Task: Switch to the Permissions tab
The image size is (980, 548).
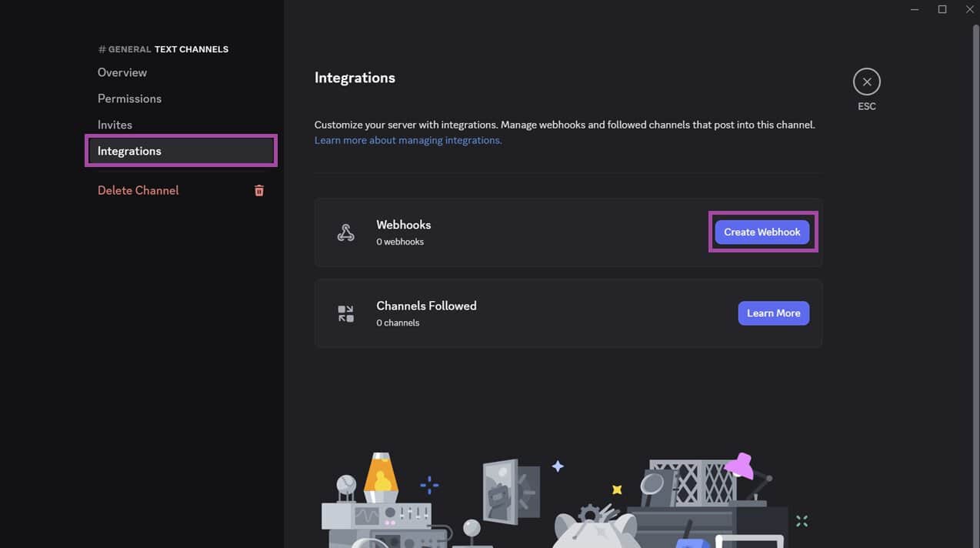Action: (x=129, y=99)
